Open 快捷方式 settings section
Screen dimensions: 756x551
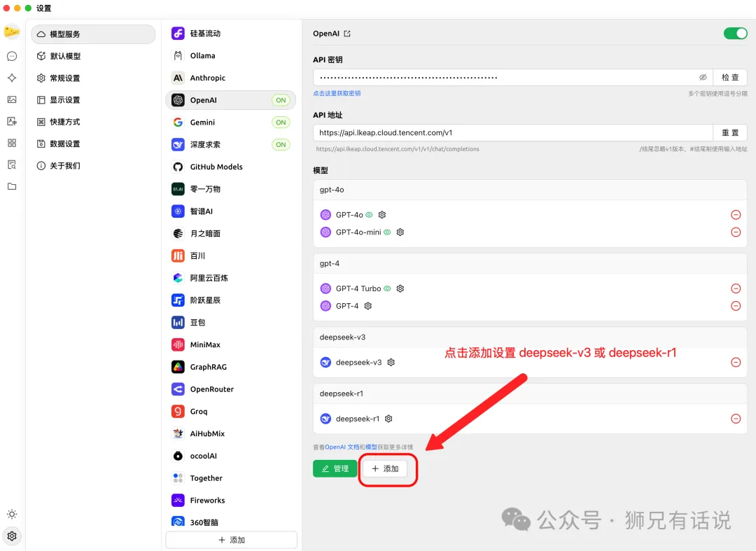pos(93,122)
